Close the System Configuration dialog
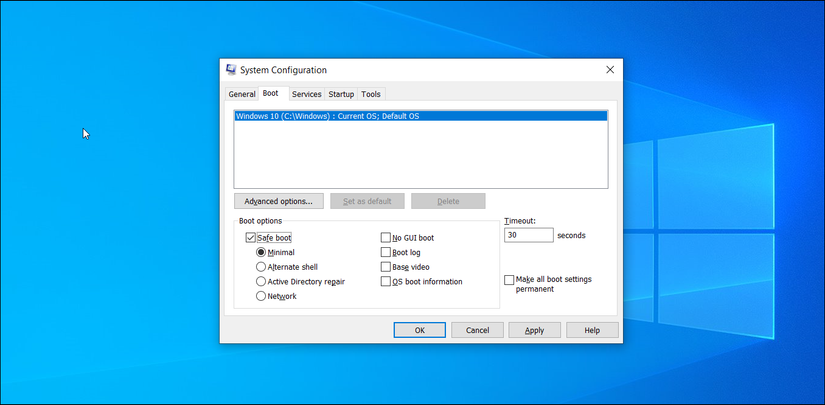Image resolution: width=825 pixels, height=405 pixels. (x=610, y=69)
